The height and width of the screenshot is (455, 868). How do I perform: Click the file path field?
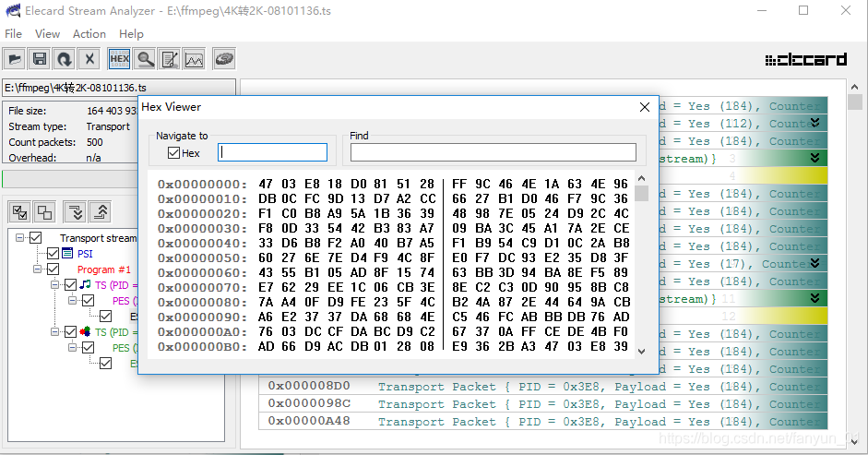coord(119,88)
